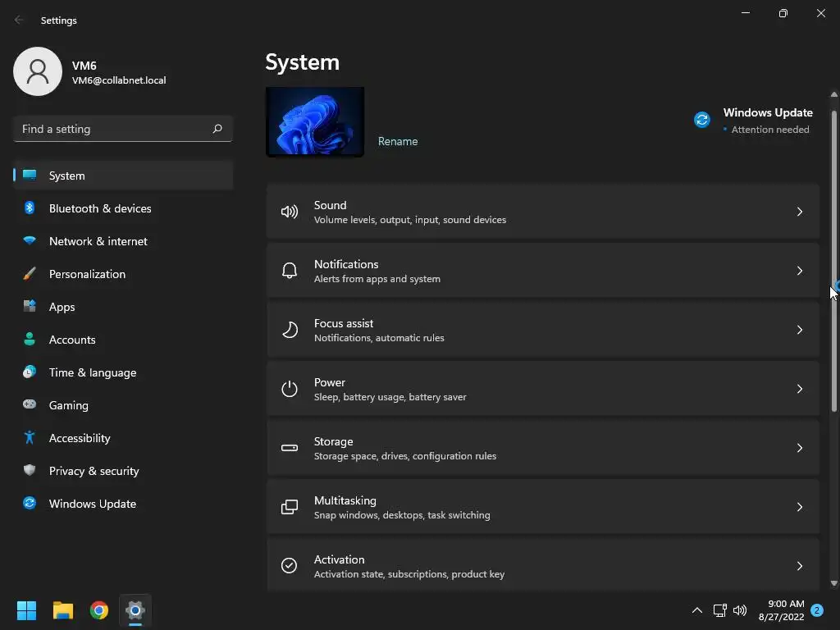Launch Google Chrome from the taskbar

pyautogui.click(x=99, y=610)
